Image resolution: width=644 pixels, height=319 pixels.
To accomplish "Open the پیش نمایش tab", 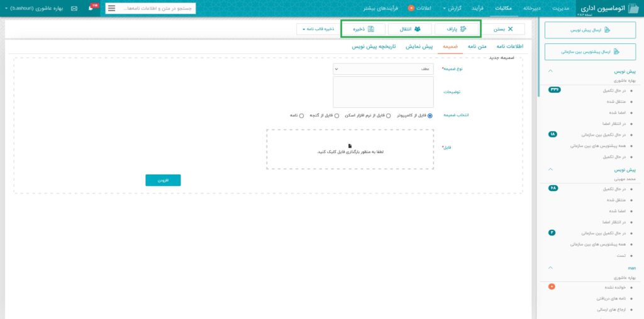I will [419, 47].
